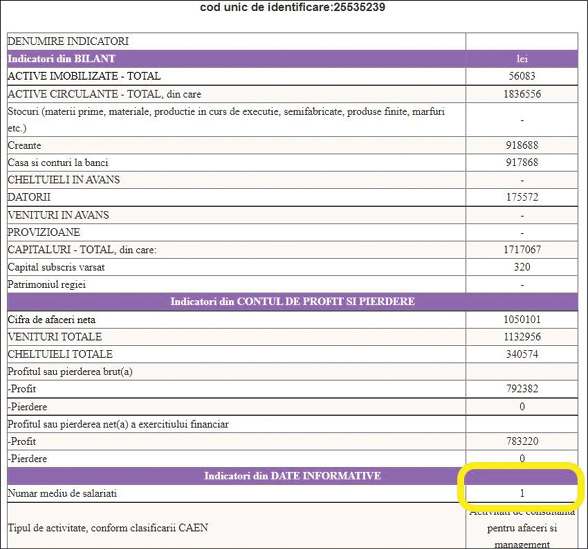588x549 pixels.
Task: Click the Indicatori din BILANT section header
Action: click(x=62, y=58)
